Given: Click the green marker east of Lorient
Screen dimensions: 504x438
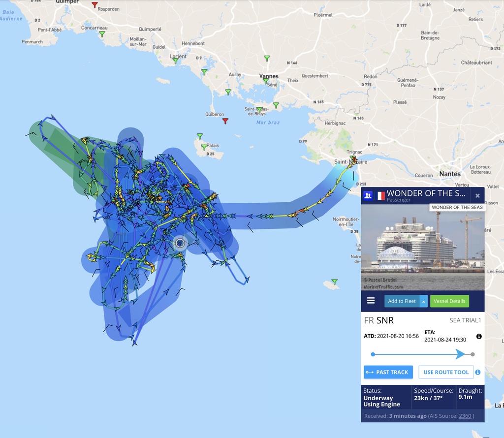Looking at the screenshot, I should click(x=204, y=72).
